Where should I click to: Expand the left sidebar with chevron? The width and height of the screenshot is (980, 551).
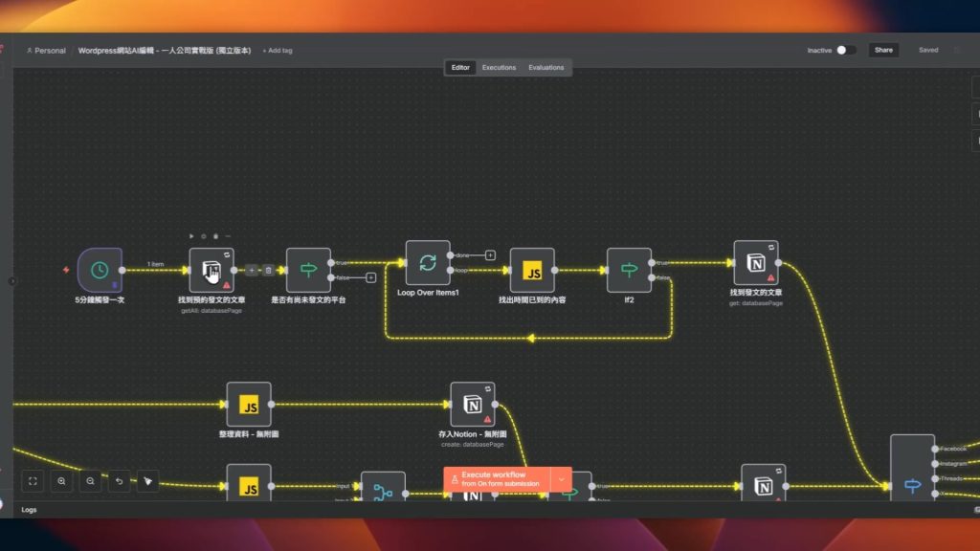pyautogui.click(x=12, y=281)
